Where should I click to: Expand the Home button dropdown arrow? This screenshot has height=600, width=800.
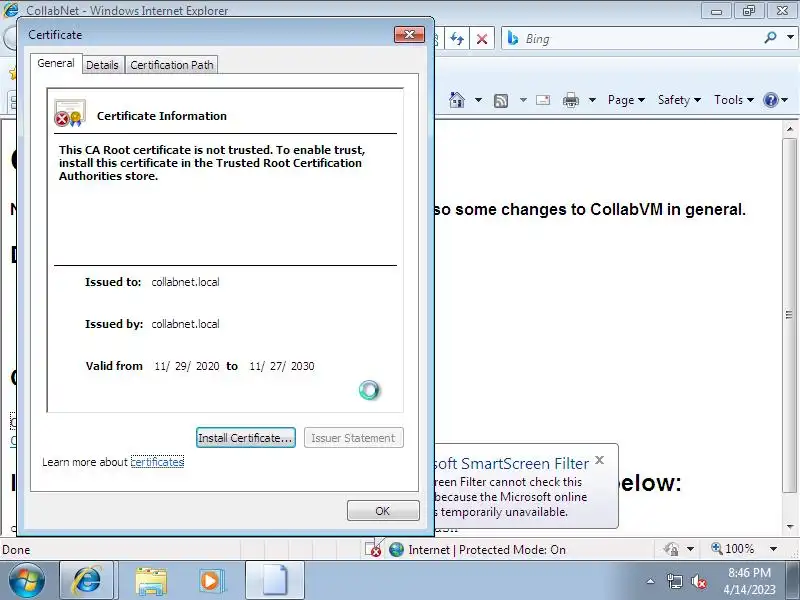(x=478, y=100)
